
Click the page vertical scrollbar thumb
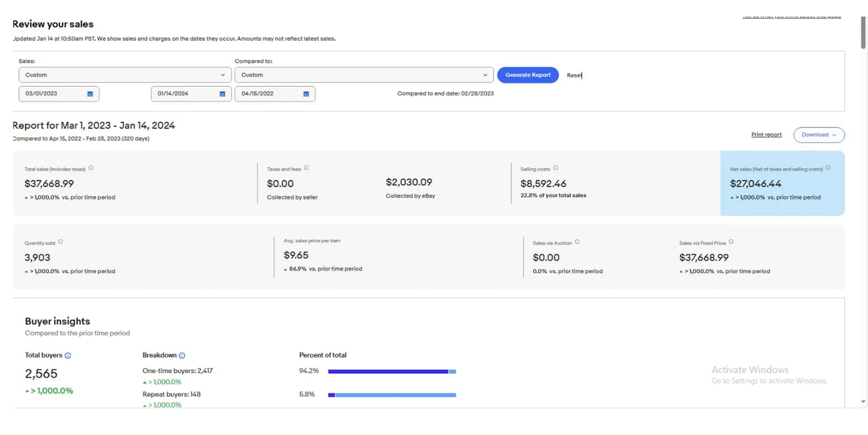coord(863,33)
